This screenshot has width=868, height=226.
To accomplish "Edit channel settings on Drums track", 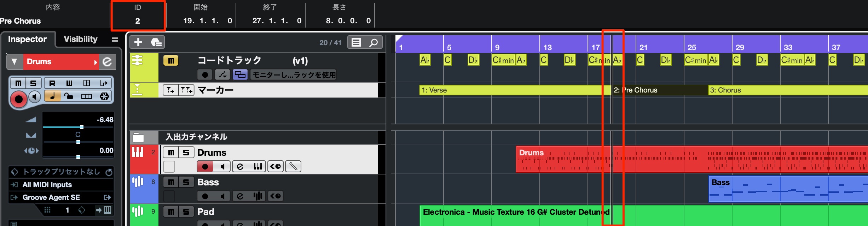I will [x=240, y=166].
